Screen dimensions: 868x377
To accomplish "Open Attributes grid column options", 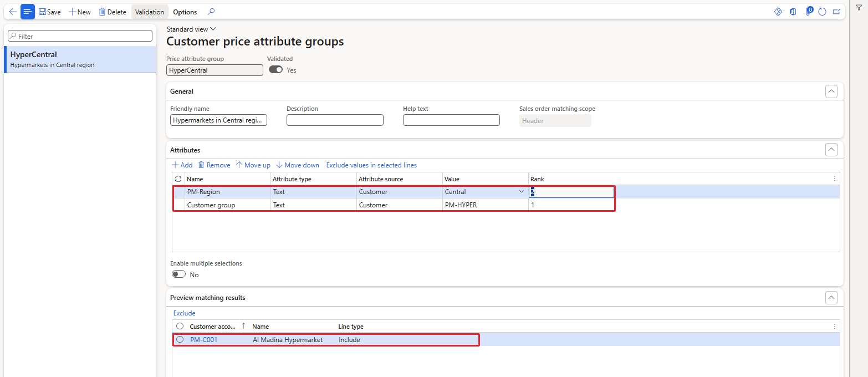I will (834, 179).
